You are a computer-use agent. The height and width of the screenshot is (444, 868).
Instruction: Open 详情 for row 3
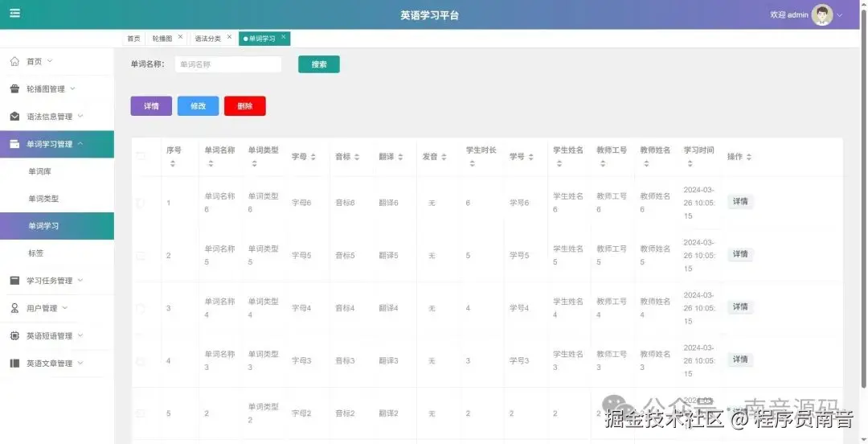tap(740, 307)
